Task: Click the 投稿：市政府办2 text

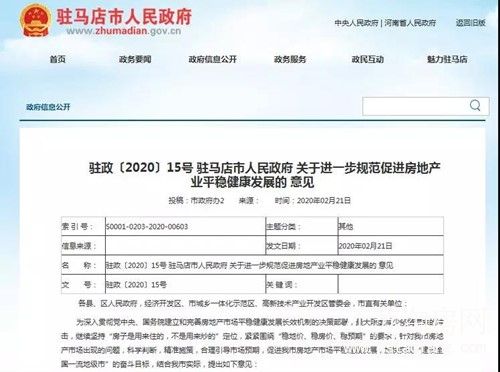Action: pyautogui.click(x=196, y=201)
